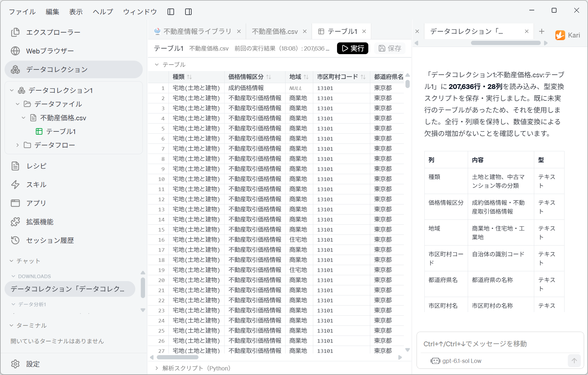Sort the 地域 column
Image resolution: width=588 pixels, height=375 pixels.
click(x=306, y=77)
